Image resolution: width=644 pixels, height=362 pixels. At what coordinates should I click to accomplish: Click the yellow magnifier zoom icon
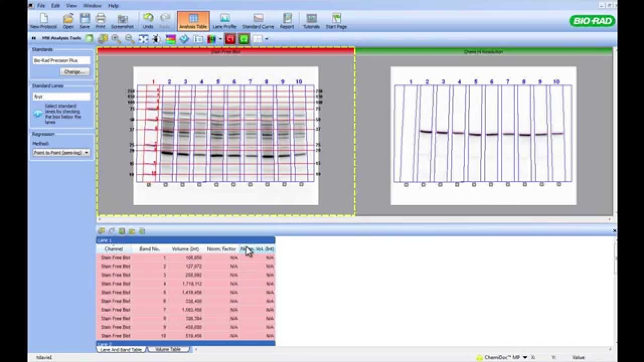[x=103, y=39]
